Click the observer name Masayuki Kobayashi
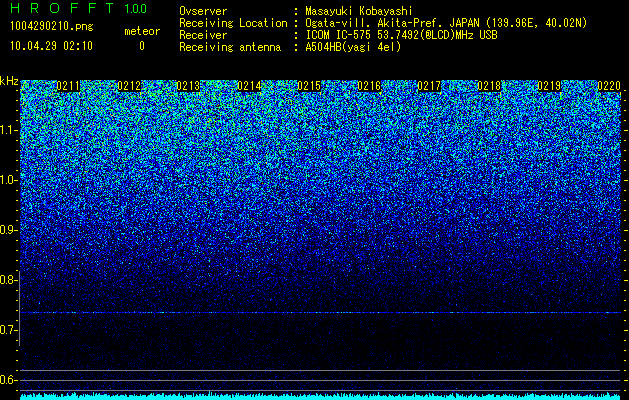 pos(359,11)
